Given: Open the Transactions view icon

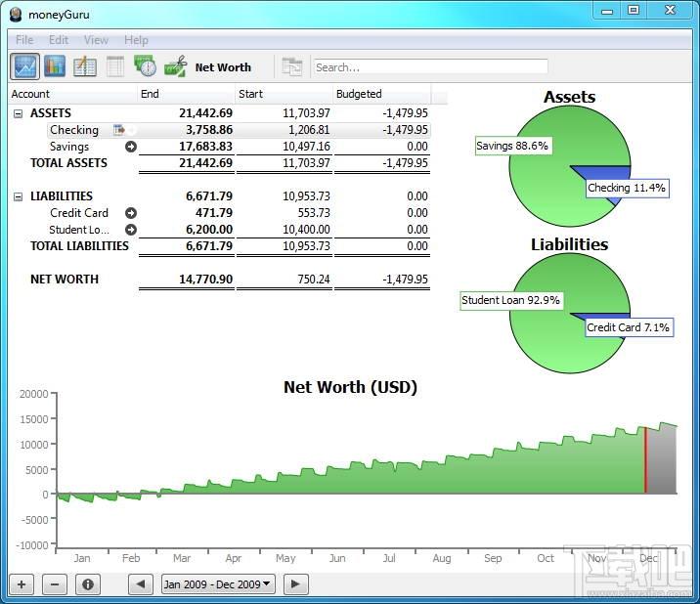Looking at the screenshot, I should click(x=85, y=66).
